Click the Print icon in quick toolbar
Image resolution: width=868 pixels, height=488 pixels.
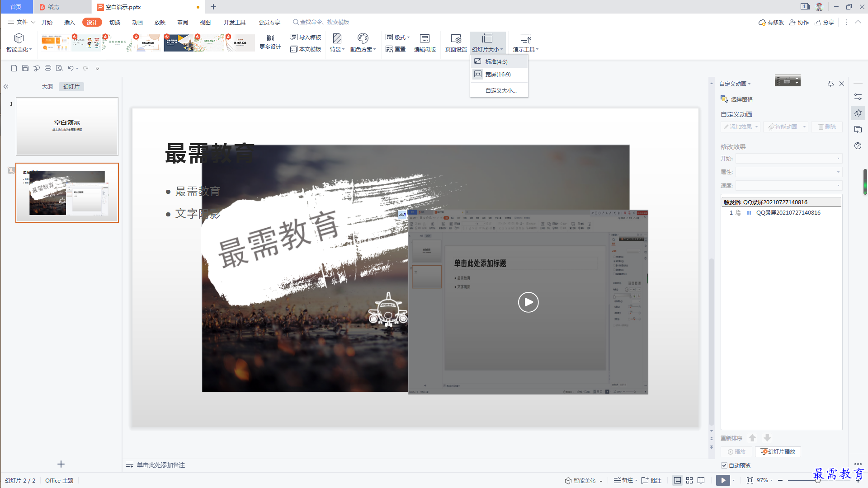[x=48, y=68]
